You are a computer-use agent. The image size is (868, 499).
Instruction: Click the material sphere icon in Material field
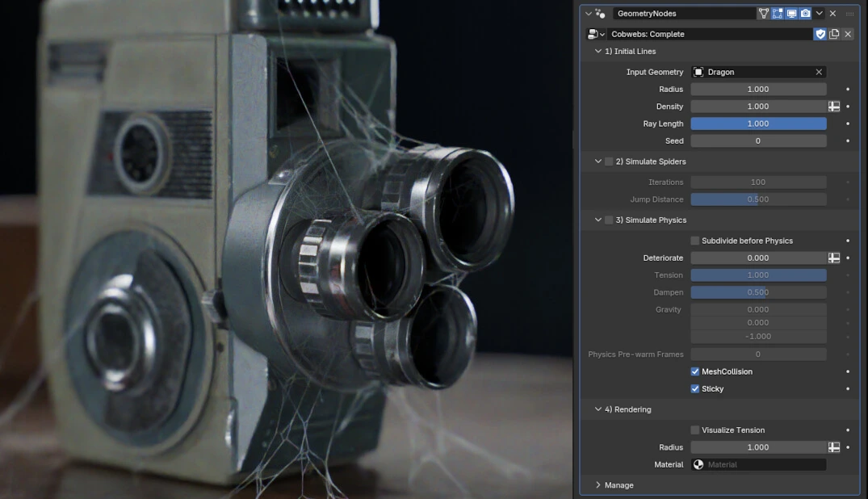point(698,464)
